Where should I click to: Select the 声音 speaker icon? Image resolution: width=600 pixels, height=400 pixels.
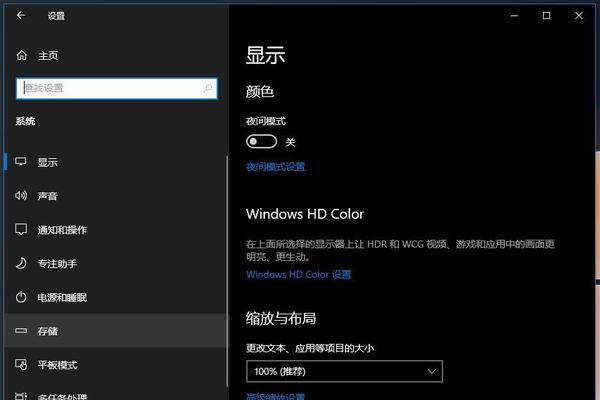click(x=21, y=196)
